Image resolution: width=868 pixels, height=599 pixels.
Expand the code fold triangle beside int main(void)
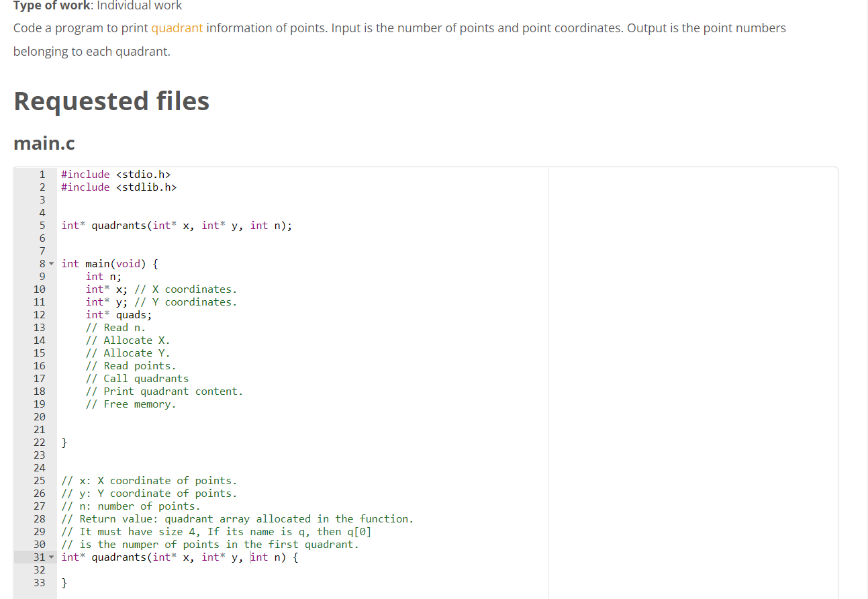click(50, 263)
